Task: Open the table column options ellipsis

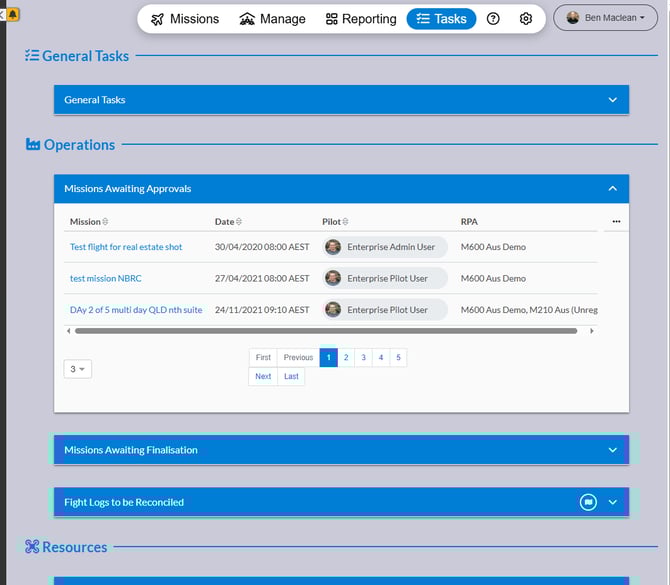Action: tap(616, 221)
